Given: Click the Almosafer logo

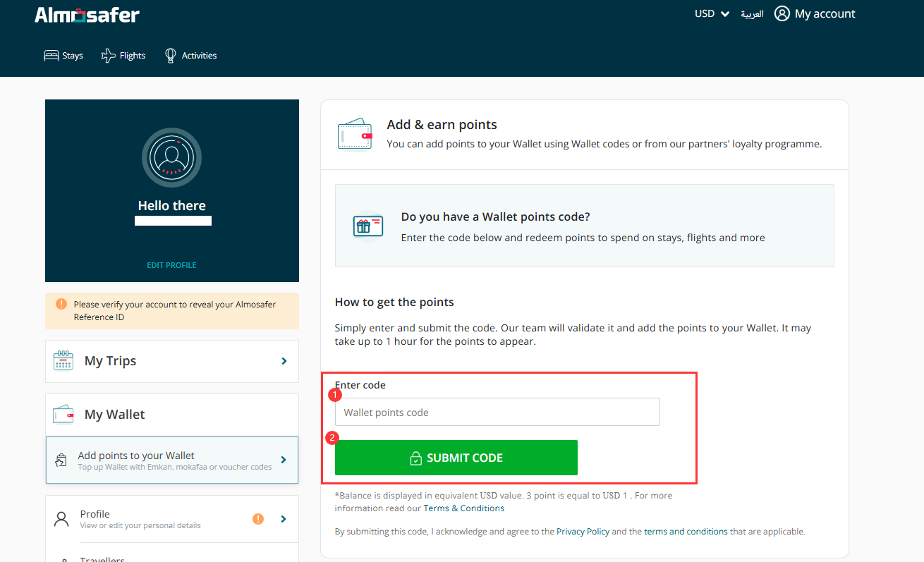Looking at the screenshot, I should coord(87,15).
